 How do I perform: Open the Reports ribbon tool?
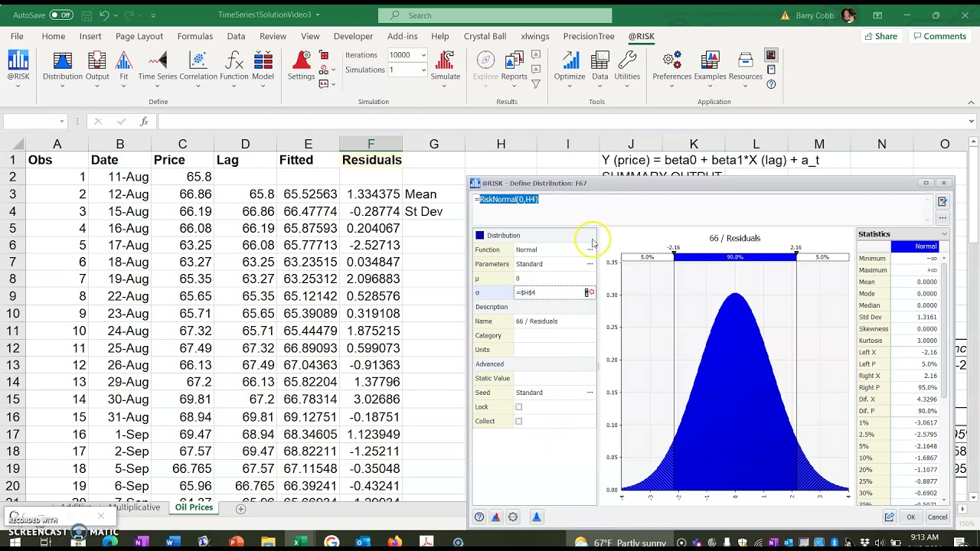click(514, 67)
